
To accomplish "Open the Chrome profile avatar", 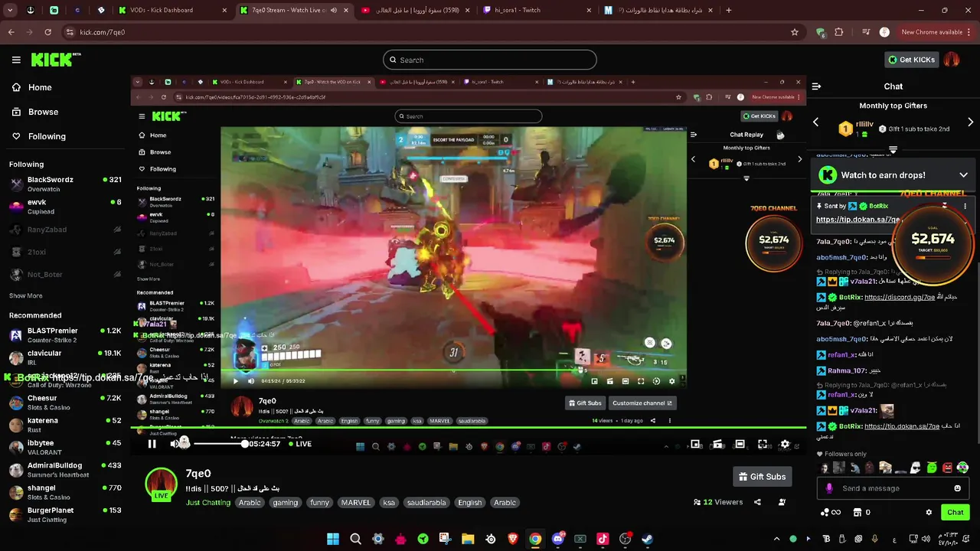I will pyautogui.click(x=884, y=32).
